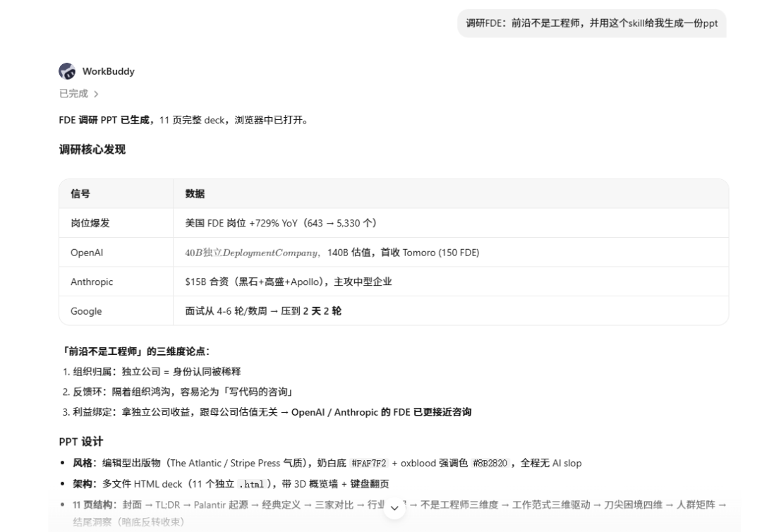Click the 数据 table header

point(450,194)
